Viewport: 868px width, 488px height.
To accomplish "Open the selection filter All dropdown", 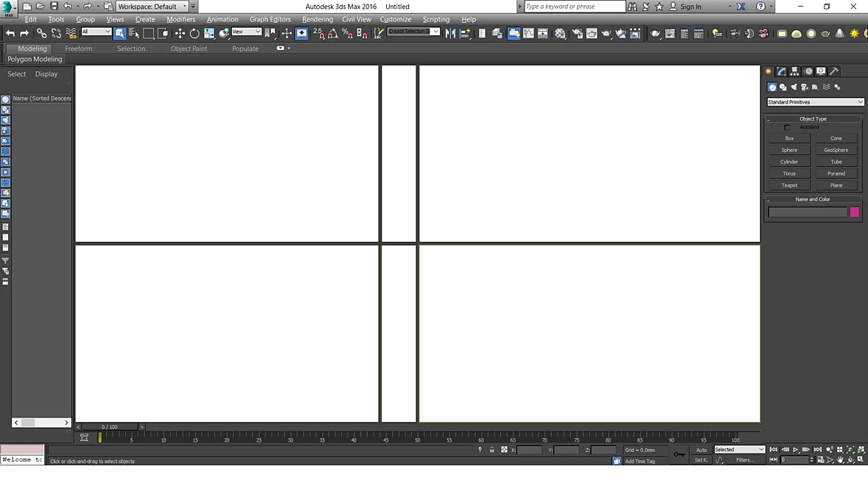I will (x=96, y=32).
